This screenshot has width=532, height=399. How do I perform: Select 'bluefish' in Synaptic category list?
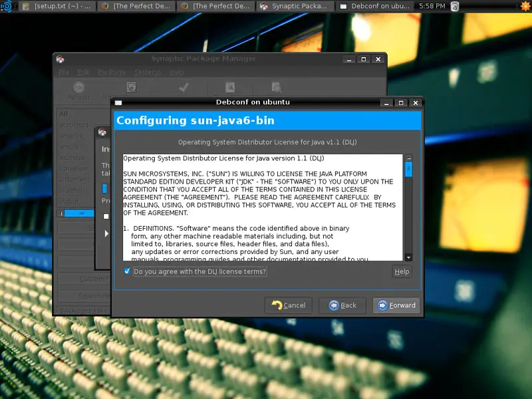(72, 190)
